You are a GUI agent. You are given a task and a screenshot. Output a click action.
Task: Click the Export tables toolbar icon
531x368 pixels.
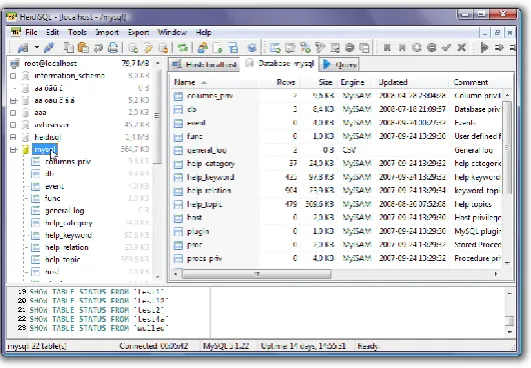[x=233, y=48]
